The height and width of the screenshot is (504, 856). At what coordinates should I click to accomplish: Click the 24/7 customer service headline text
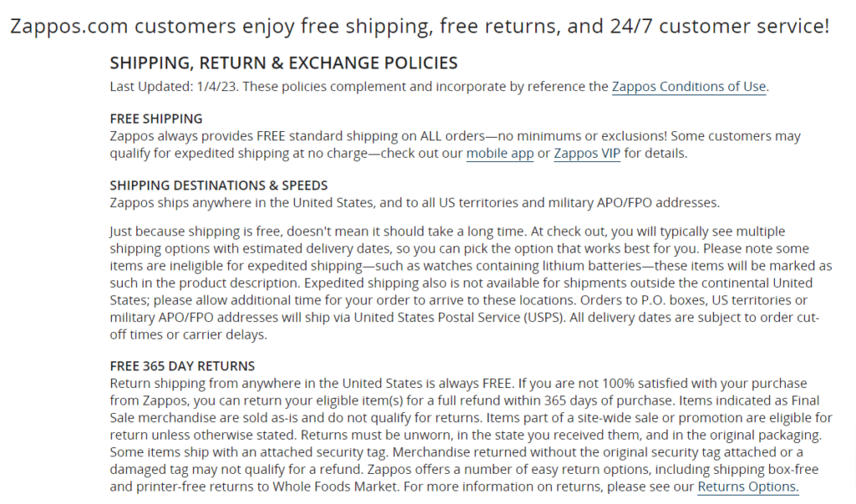point(720,27)
